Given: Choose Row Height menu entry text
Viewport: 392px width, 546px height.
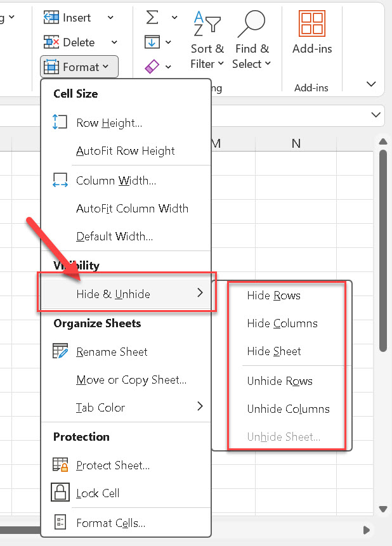Looking at the screenshot, I should pyautogui.click(x=109, y=123).
